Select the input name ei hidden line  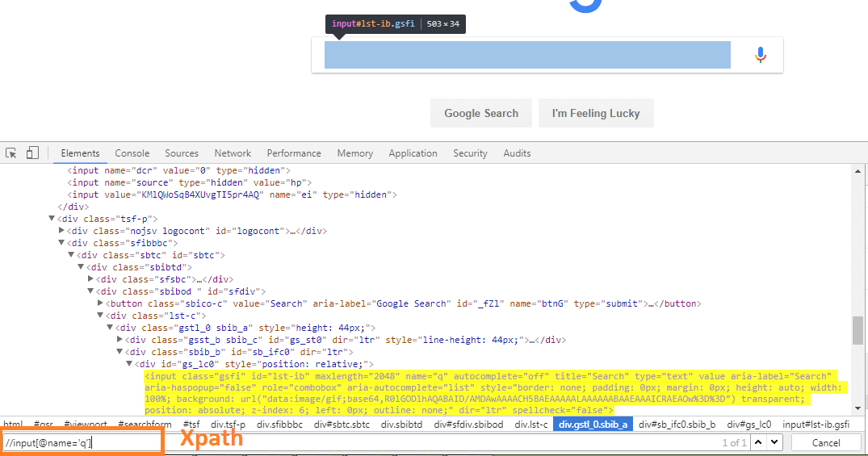[232, 195]
